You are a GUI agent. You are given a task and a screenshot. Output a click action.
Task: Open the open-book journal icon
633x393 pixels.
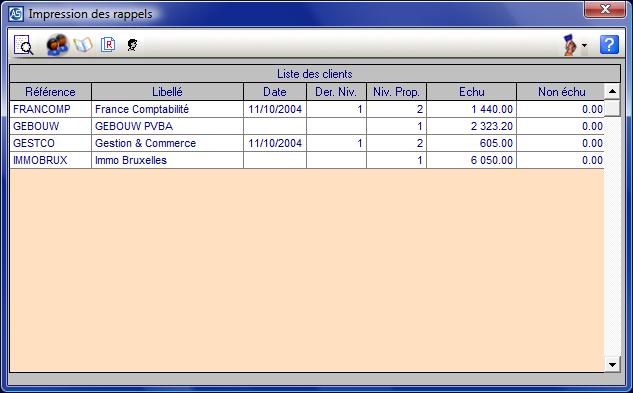[83, 45]
